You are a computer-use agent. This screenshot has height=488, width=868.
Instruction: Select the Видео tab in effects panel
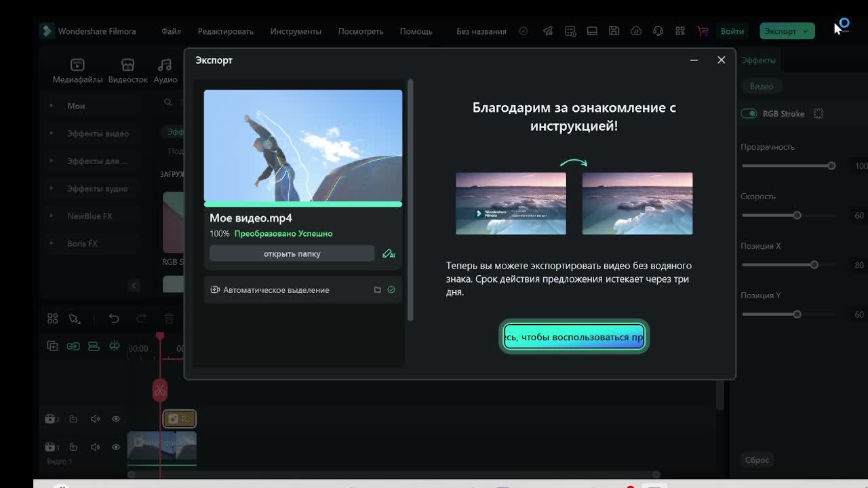point(762,86)
